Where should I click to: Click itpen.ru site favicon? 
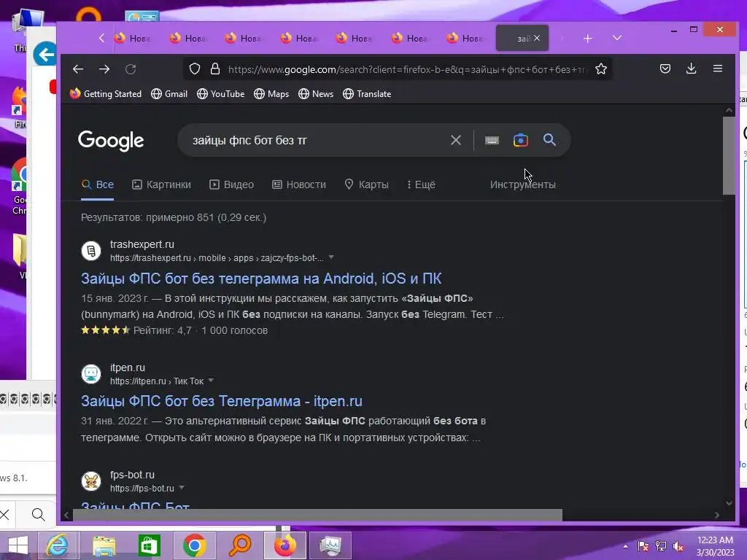pos(91,374)
